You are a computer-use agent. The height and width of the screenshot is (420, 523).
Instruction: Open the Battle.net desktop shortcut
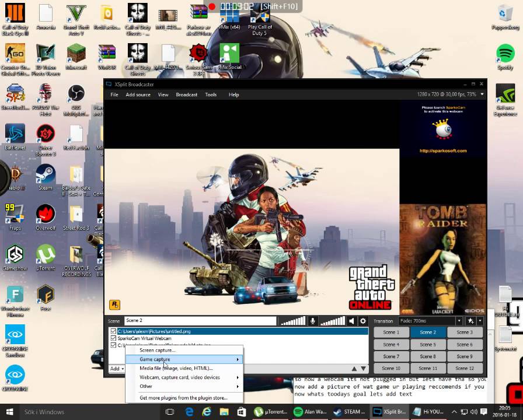click(x=15, y=137)
